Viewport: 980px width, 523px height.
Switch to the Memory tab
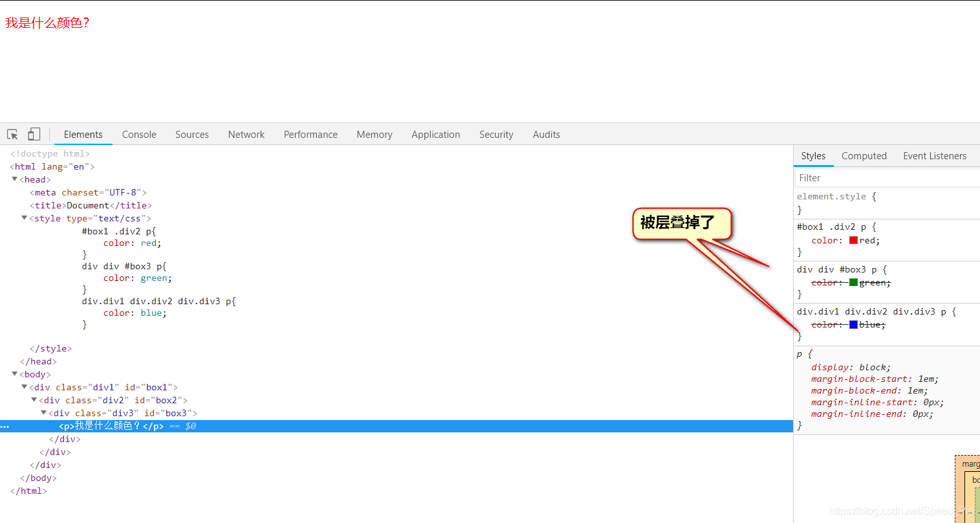click(x=375, y=135)
